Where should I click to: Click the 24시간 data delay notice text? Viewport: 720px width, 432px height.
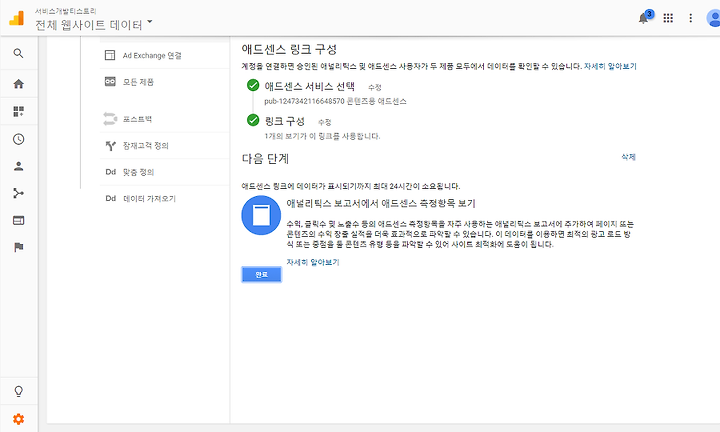[351, 186]
